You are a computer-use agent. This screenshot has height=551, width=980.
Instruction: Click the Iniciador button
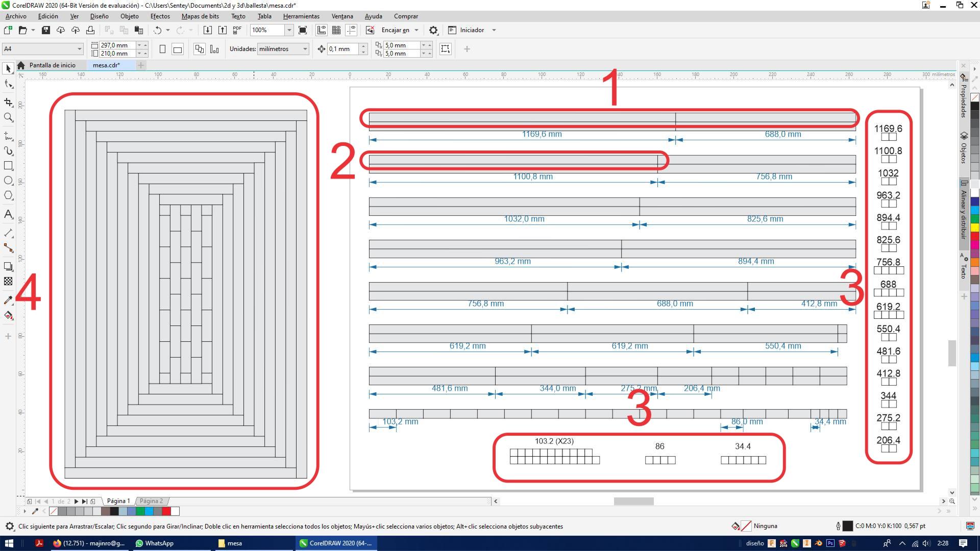pyautogui.click(x=472, y=30)
